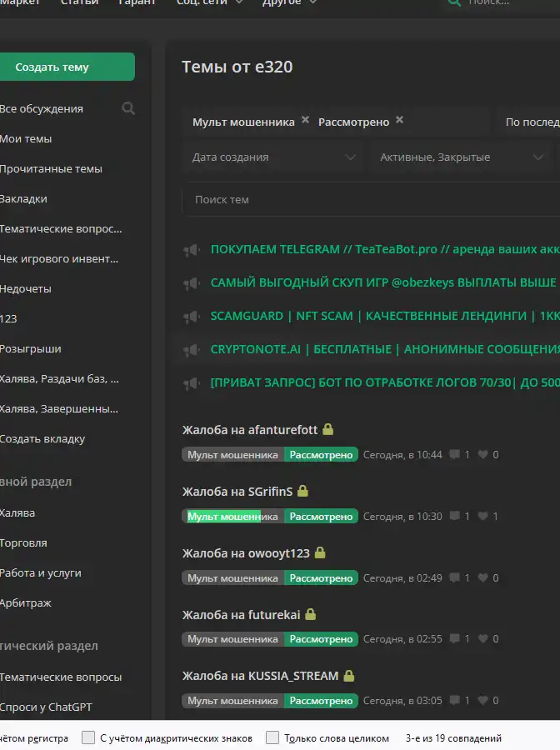The image size is (560, 750).
Task: Click the heart icon on afanturefott thread row
Action: tap(483, 454)
